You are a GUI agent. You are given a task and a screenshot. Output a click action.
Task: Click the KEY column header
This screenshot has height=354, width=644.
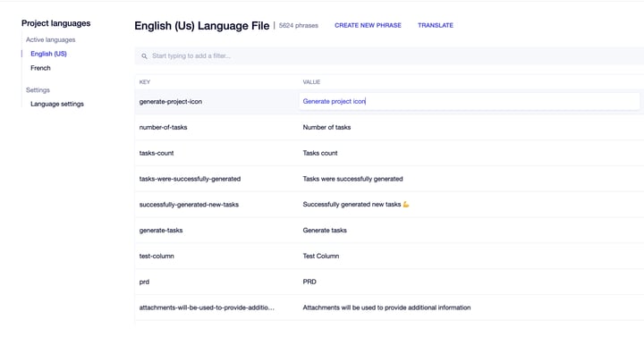[145, 82]
